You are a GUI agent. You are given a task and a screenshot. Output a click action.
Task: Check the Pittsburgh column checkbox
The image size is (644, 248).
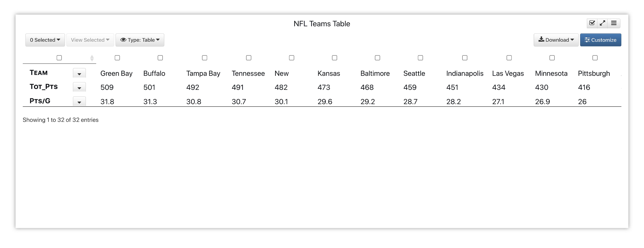coord(595,58)
